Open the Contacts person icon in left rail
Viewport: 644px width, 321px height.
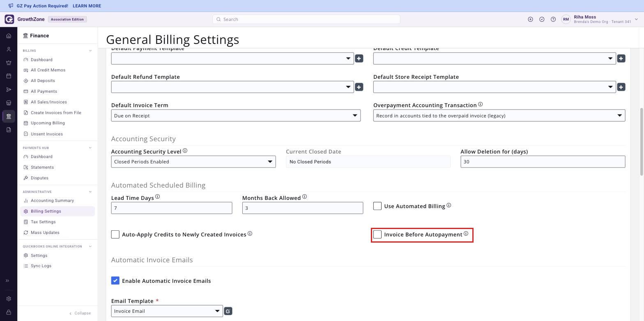coord(9,49)
